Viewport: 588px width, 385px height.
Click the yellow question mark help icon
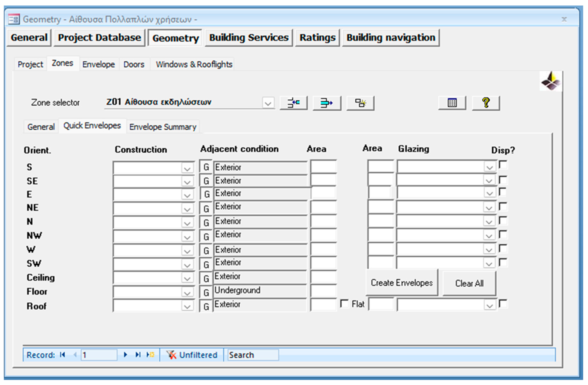[486, 103]
